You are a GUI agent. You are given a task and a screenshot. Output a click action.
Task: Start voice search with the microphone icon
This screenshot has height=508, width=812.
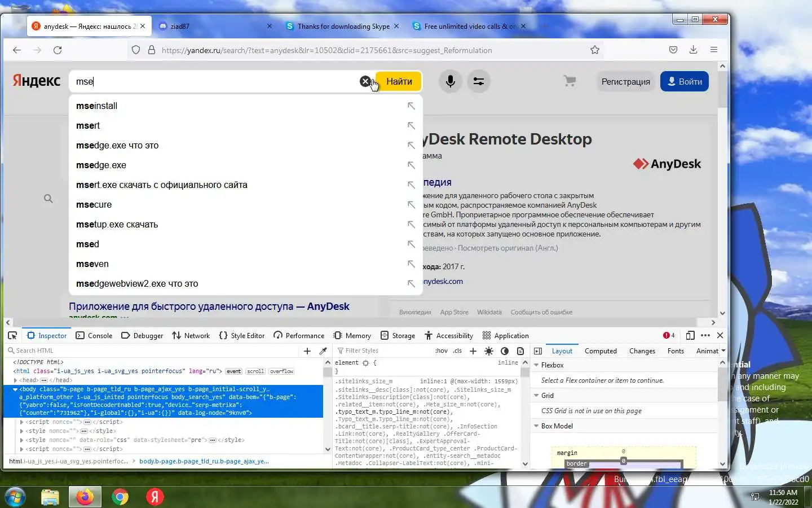tap(450, 81)
